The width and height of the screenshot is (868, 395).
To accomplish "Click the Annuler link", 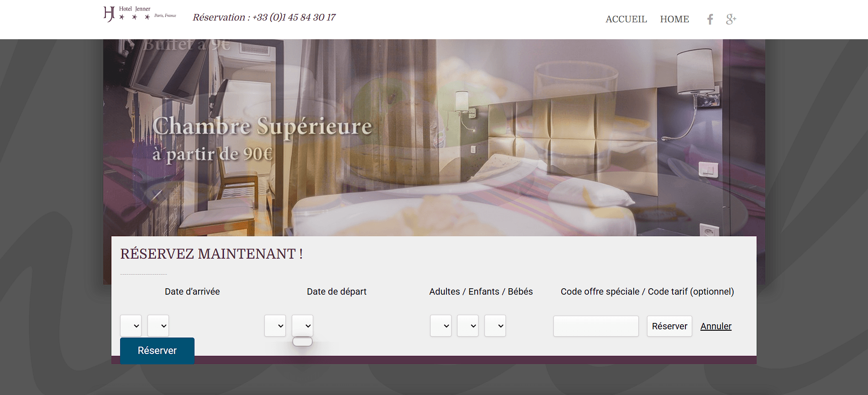I will 716,326.
